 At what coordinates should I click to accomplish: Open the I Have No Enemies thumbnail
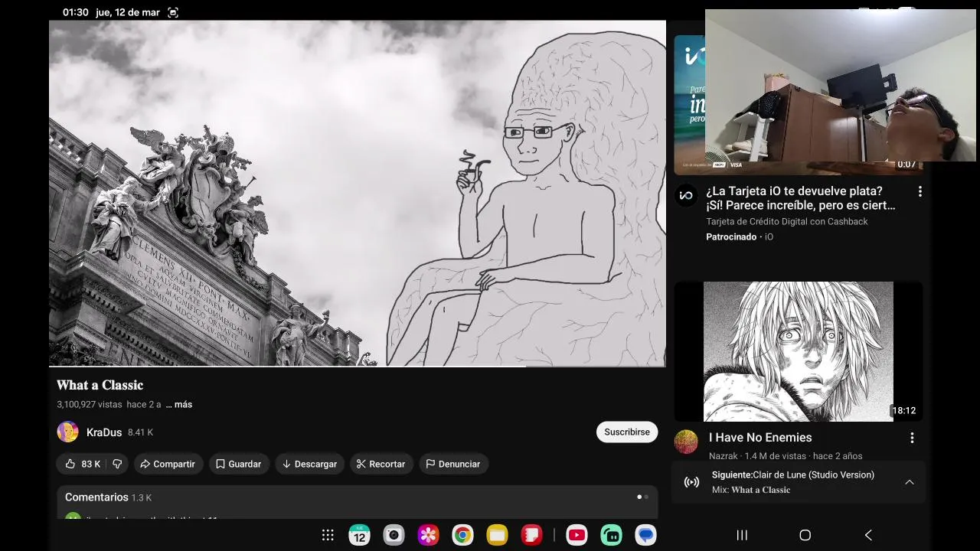click(798, 351)
